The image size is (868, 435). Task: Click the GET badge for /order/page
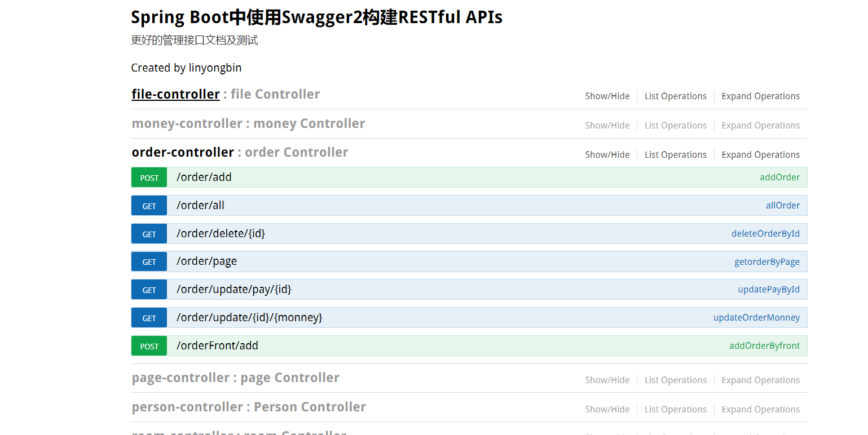[x=149, y=261]
